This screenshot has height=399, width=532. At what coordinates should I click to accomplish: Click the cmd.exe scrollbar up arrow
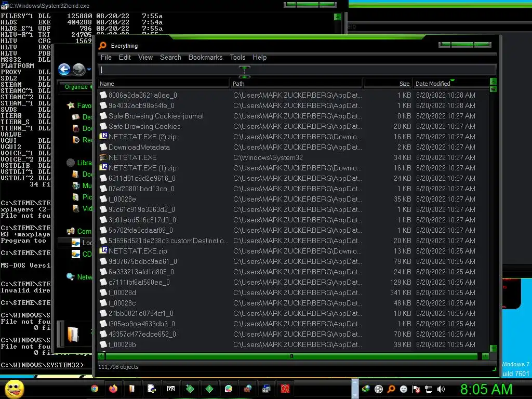(x=337, y=17)
